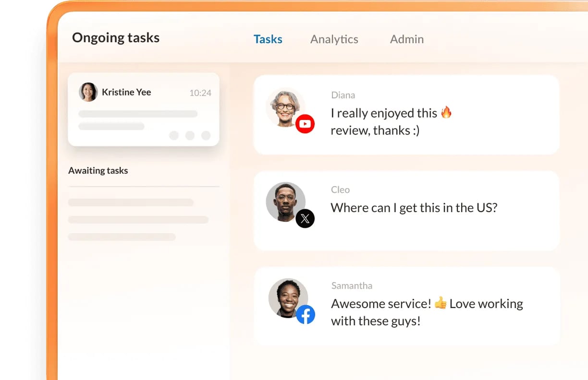Open the Analytics tab

pyautogui.click(x=334, y=39)
